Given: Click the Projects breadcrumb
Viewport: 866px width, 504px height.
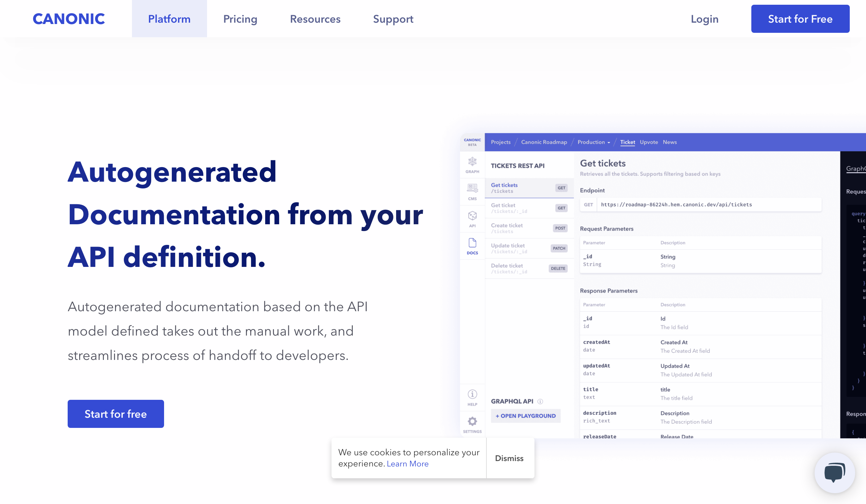Looking at the screenshot, I should pyautogui.click(x=500, y=142).
